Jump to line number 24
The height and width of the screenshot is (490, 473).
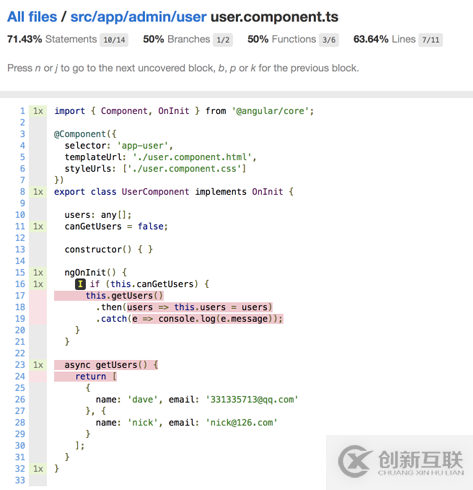[x=20, y=377]
